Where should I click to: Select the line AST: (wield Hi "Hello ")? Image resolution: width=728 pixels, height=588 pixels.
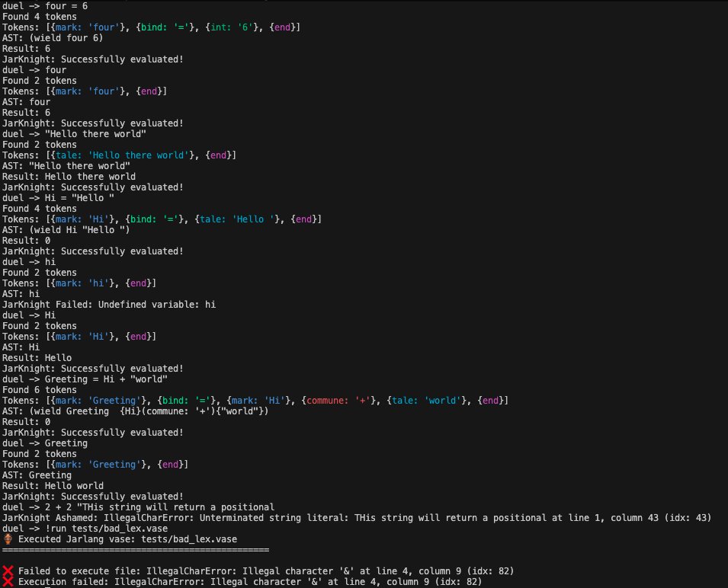point(66,230)
